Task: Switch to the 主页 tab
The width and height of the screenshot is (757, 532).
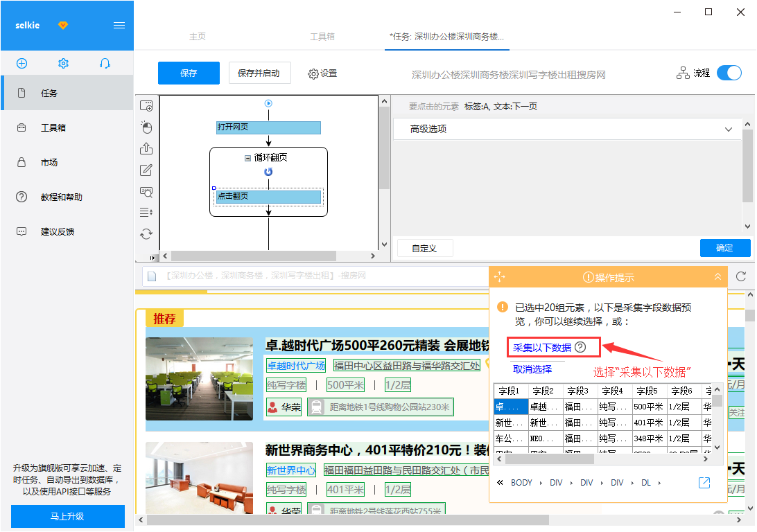Action: click(198, 37)
